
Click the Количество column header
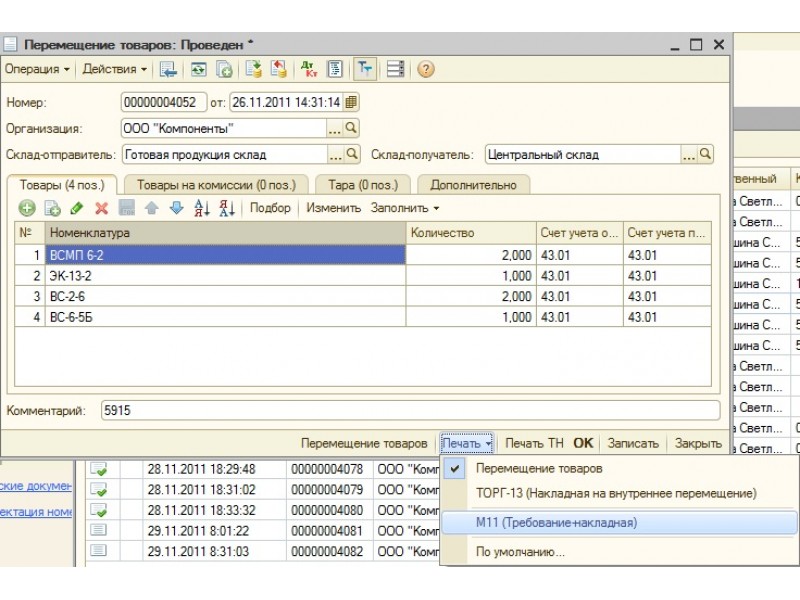(471, 233)
